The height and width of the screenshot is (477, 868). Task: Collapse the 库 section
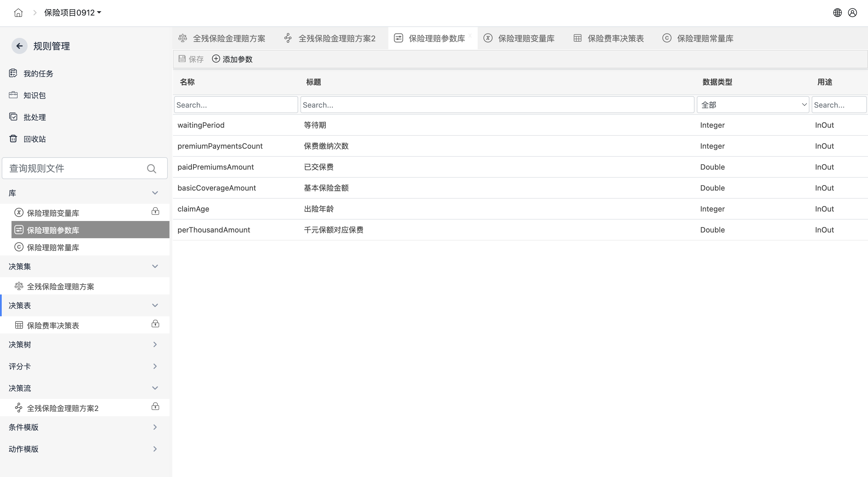[x=155, y=193]
